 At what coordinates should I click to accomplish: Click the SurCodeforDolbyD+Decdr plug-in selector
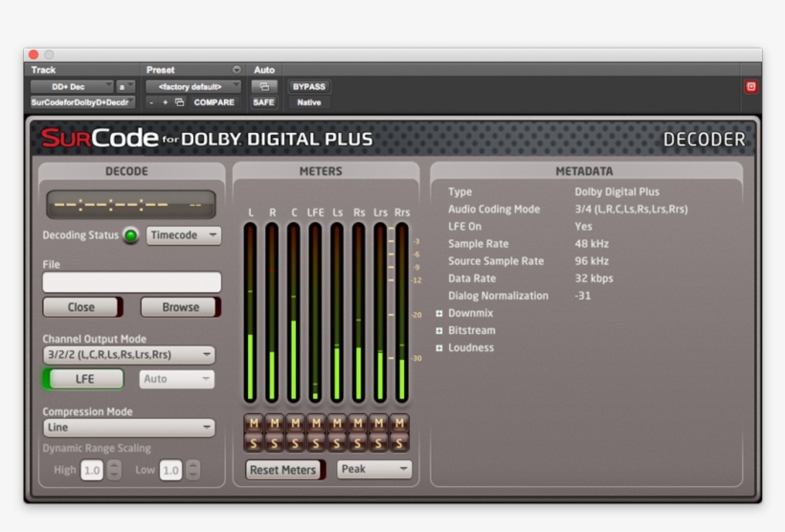coord(82,102)
